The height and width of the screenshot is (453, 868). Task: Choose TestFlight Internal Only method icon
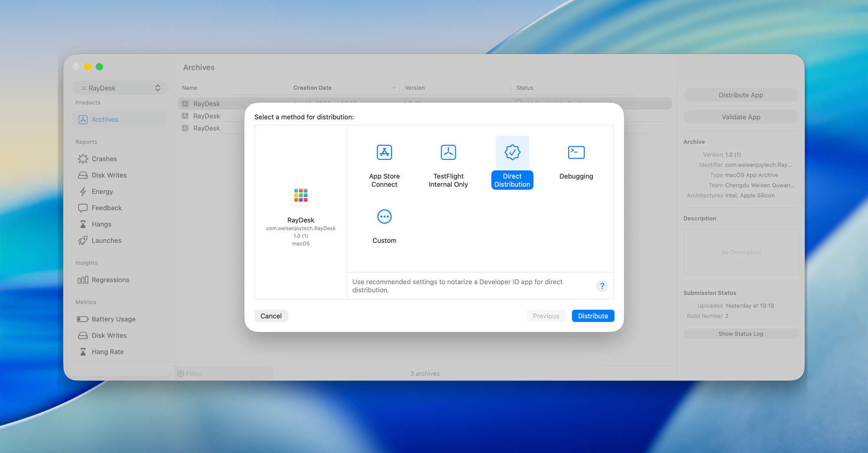[448, 152]
